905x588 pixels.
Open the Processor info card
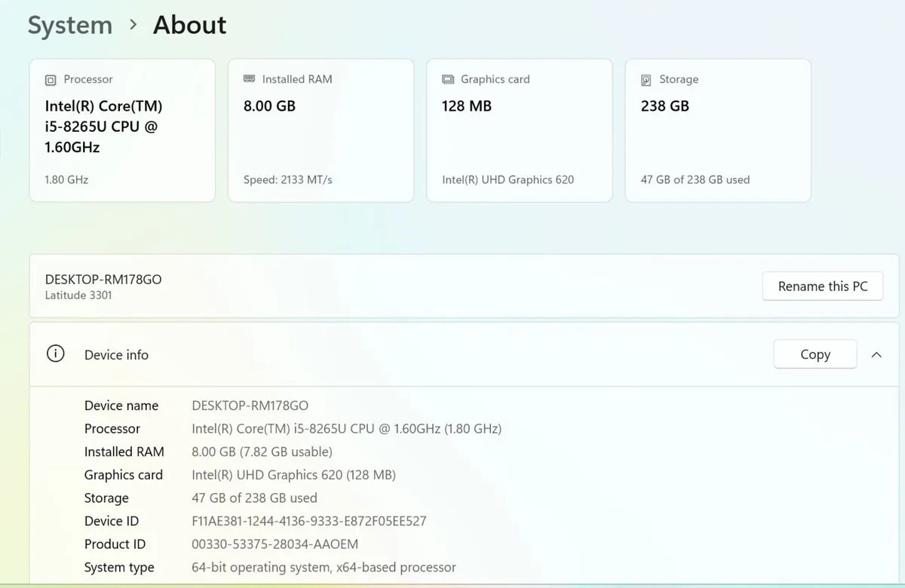pos(122,130)
